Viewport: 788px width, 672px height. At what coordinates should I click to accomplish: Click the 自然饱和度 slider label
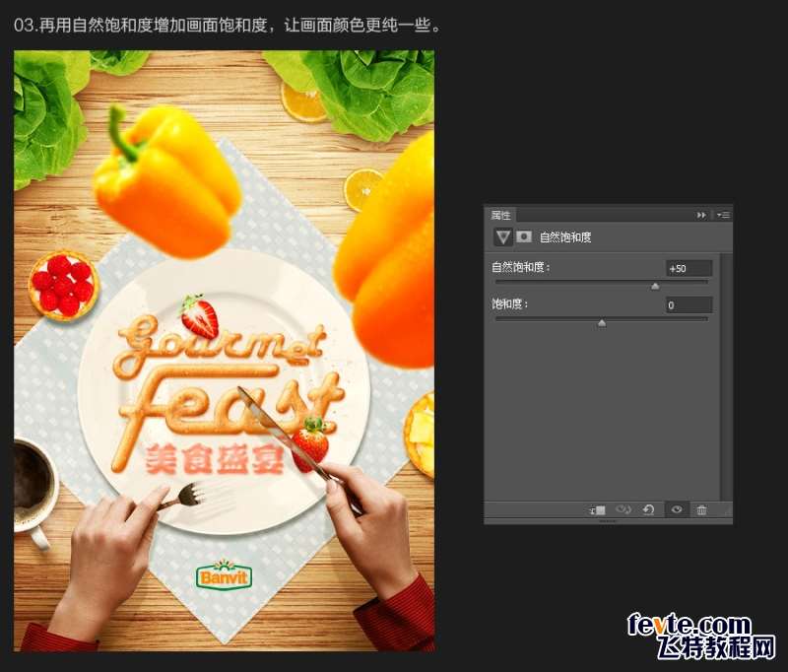(x=520, y=267)
